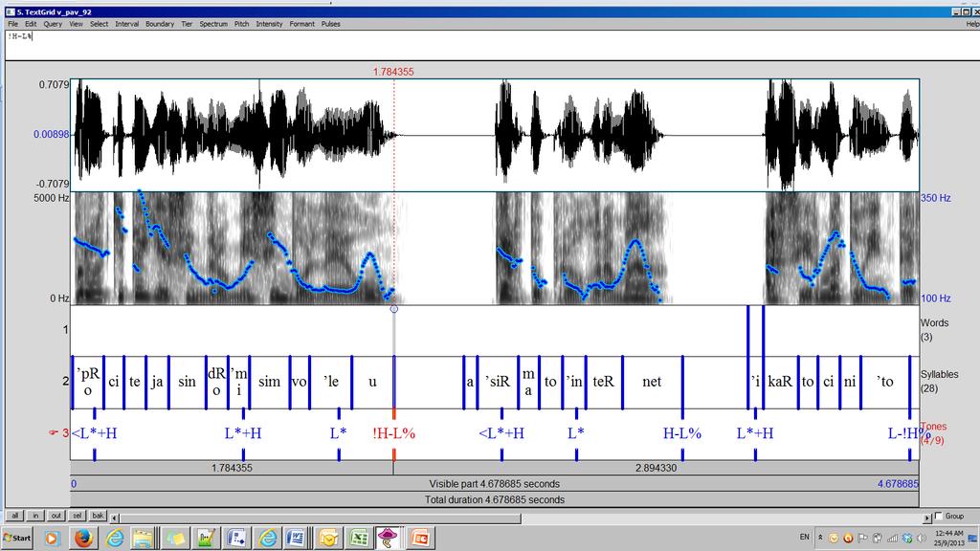Open the network signal tray icon

tap(893, 538)
